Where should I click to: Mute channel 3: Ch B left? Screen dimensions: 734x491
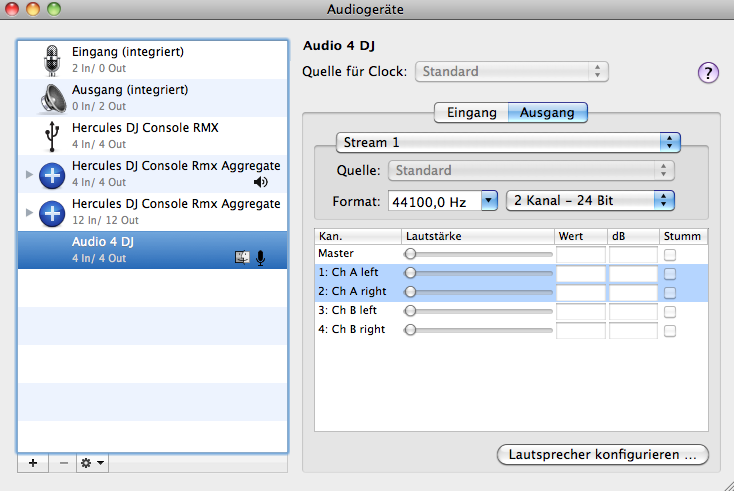[x=670, y=312]
